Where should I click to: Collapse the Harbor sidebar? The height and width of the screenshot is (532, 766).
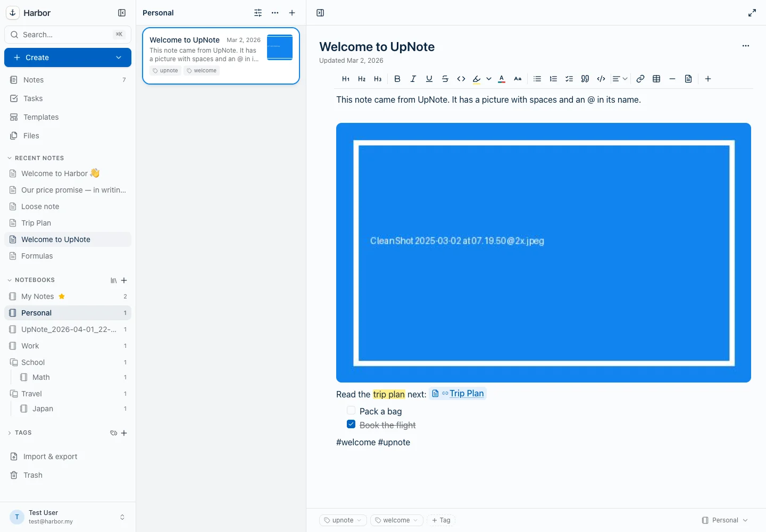coord(122,13)
